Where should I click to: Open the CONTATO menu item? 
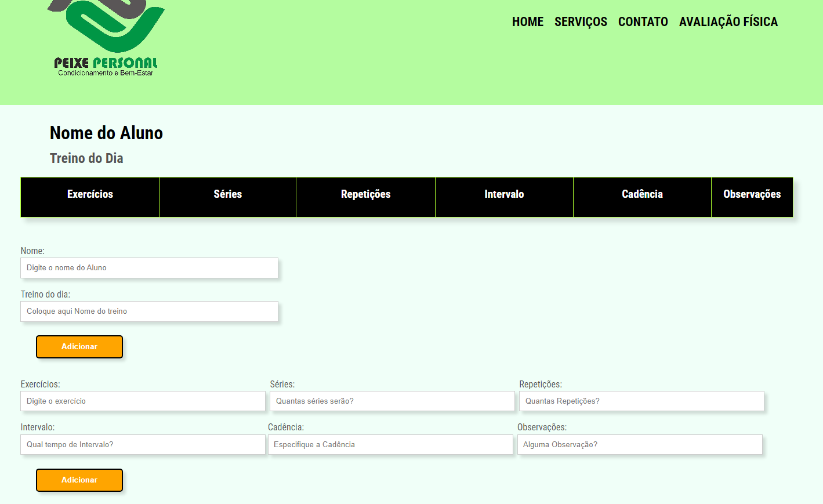643,22
